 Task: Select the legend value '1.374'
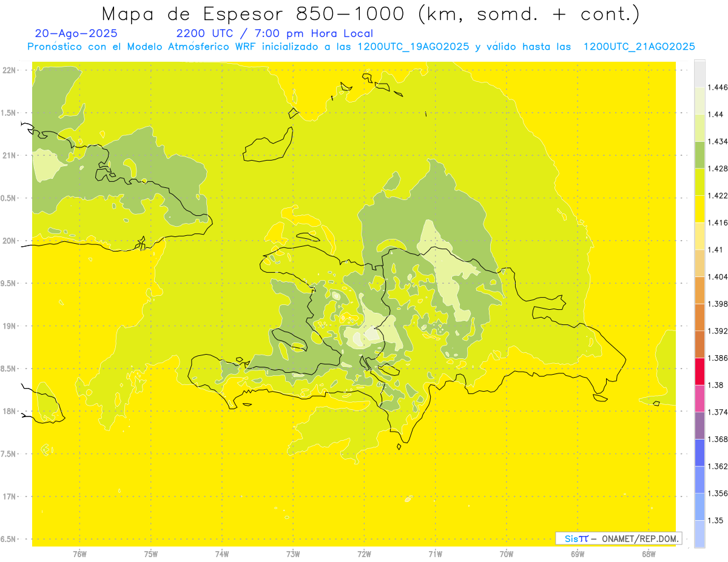click(x=716, y=412)
